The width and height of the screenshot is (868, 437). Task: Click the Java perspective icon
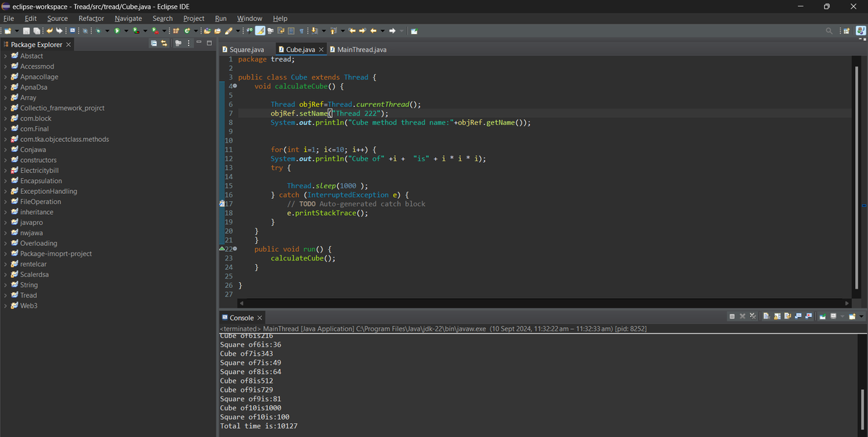(x=860, y=31)
